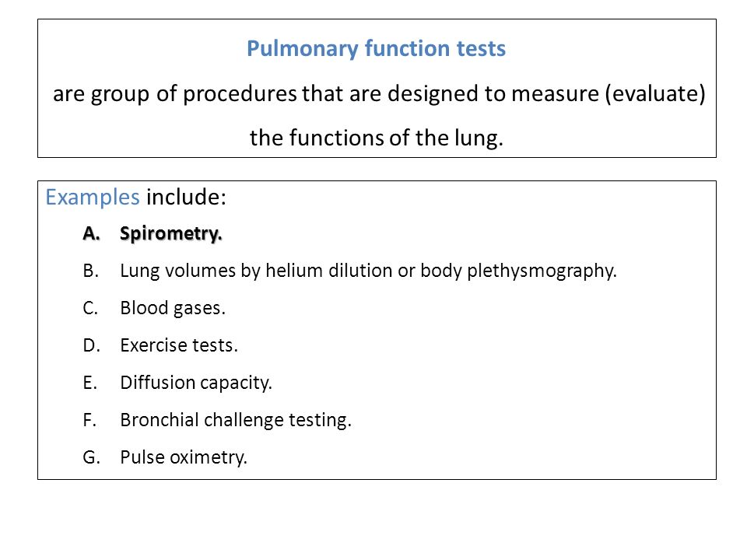Click the list letter A marker
The image size is (747, 560).
[91, 233]
